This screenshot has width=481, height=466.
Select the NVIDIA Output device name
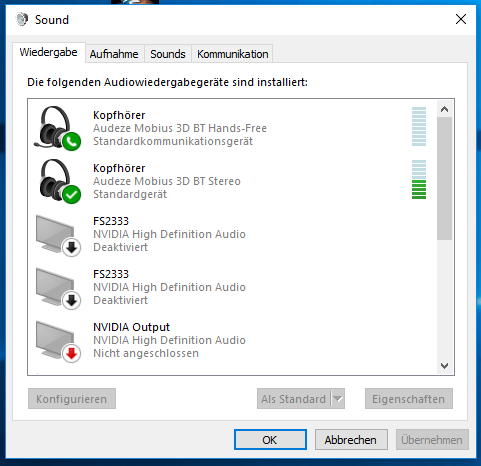131,327
